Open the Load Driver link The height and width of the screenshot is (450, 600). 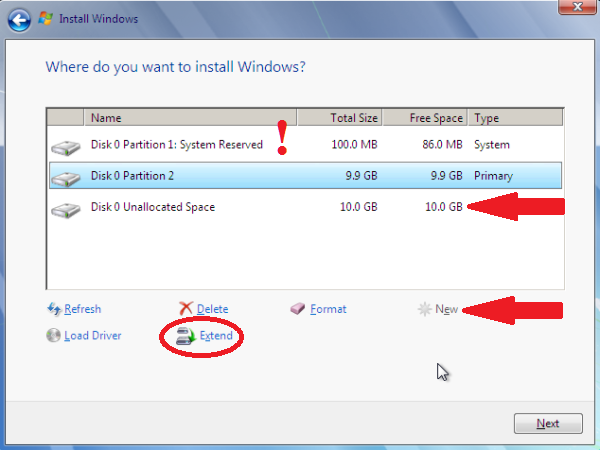93,336
